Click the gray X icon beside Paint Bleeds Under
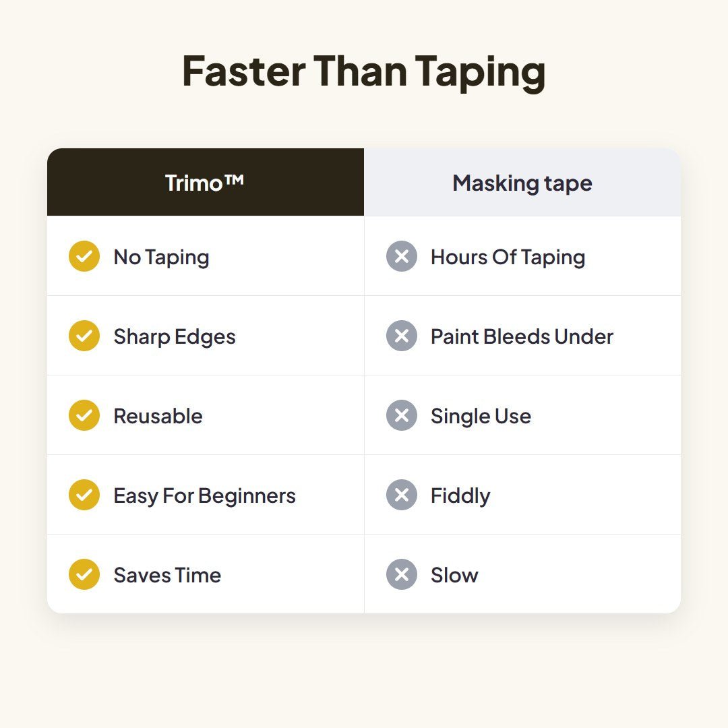 (402, 336)
